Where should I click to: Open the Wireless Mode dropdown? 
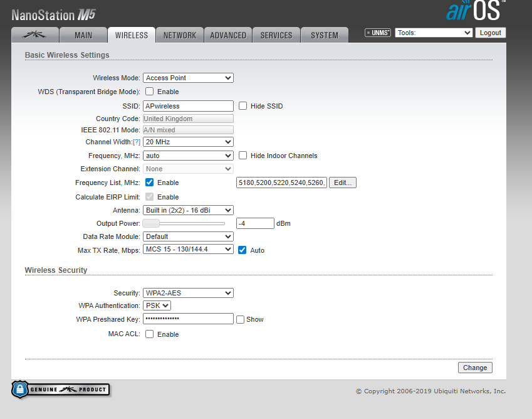coord(188,78)
